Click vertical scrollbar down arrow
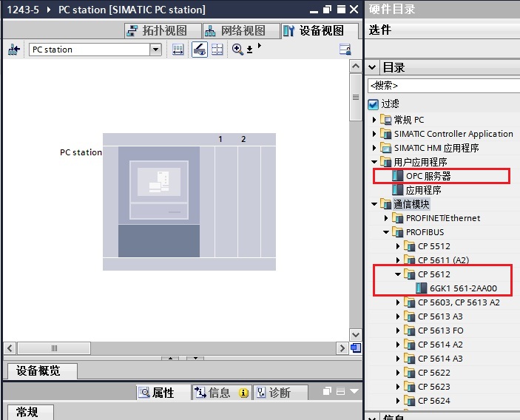Image resolution: width=520 pixels, height=420 pixels. pos(356,334)
